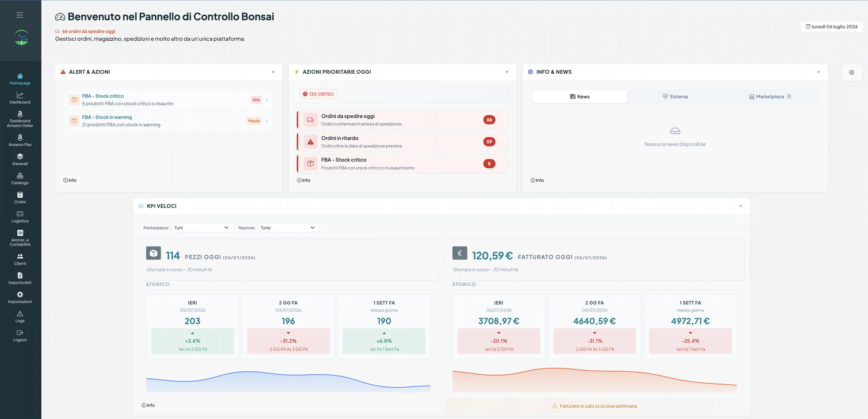Open the dashboard settings gear
Viewport: 868px width, 419px height.
852,72
